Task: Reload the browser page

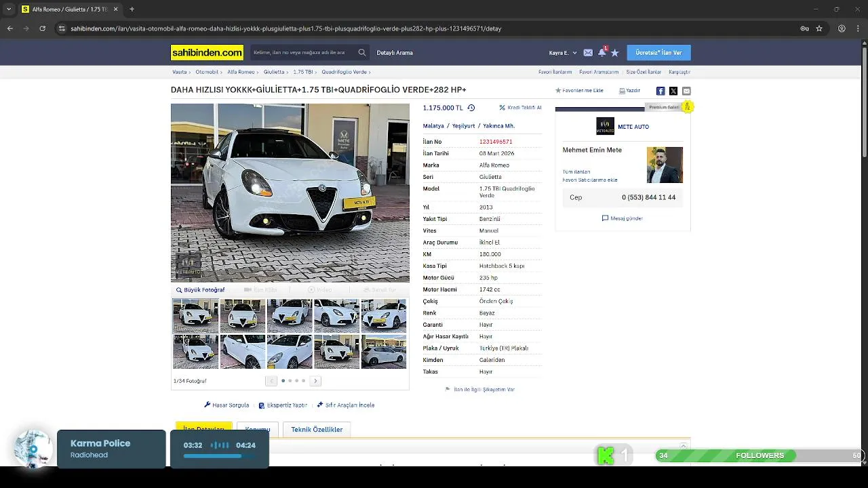Action: pos(42,28)
